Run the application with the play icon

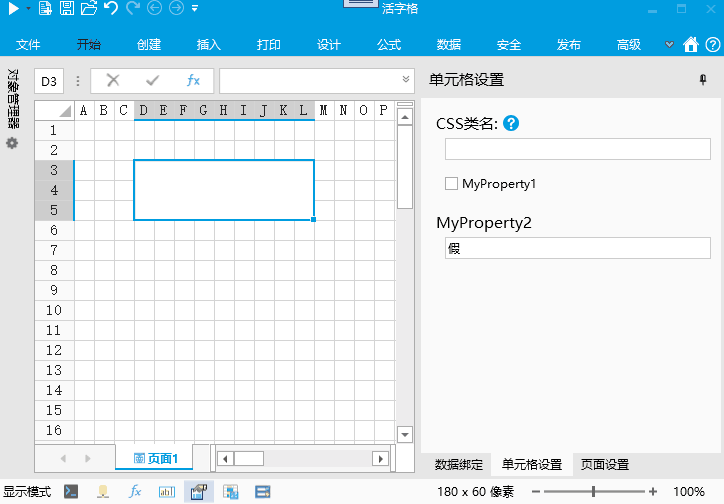pyautogui.click(x=14, y=8)
